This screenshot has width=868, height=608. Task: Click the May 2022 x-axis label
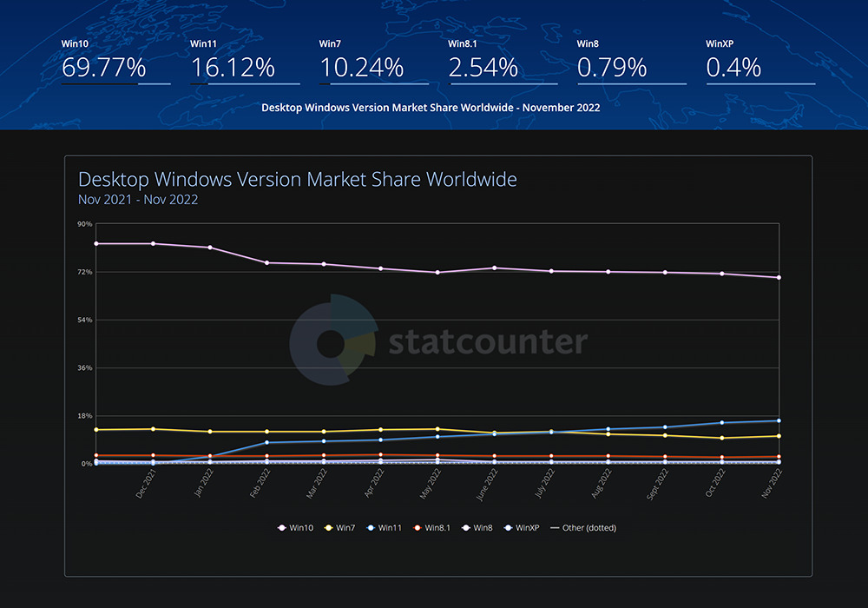click(x=432, y=483)
